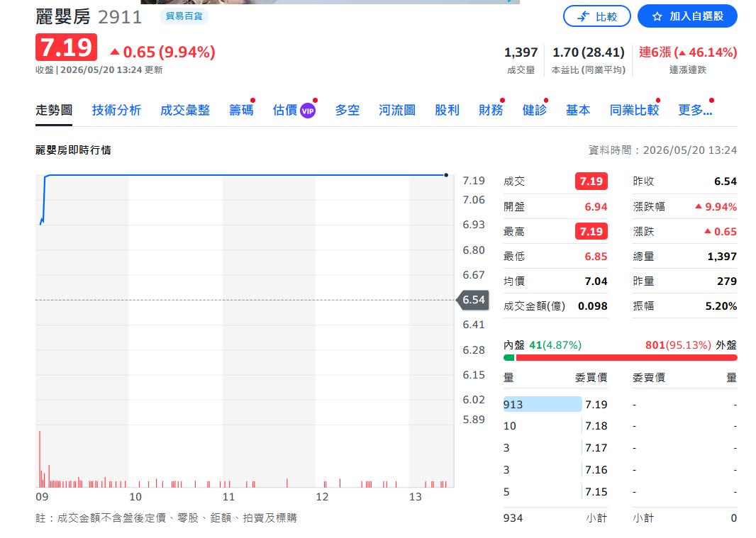Image resolution: width=756 pixels, height=538 pixels.
Task: Open the 股利 tab
Action: [447, 111]
